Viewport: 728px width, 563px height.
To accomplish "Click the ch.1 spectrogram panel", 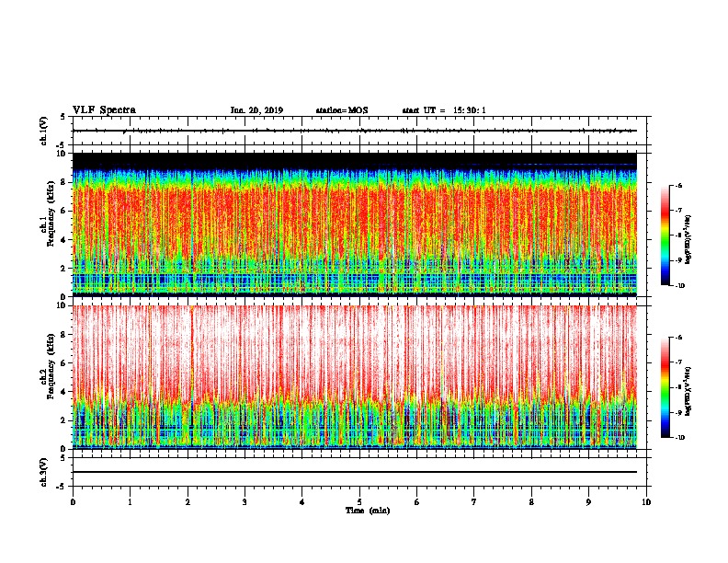I will [x=354, y=224].
